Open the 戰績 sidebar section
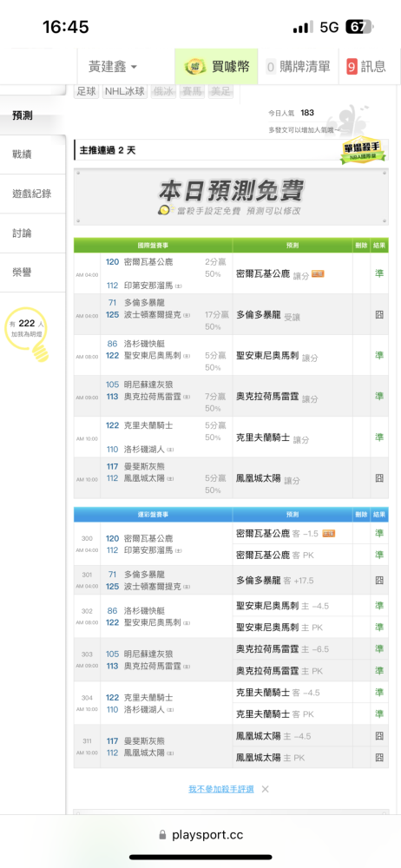This screenshot has width=401, height=868. 33,155
